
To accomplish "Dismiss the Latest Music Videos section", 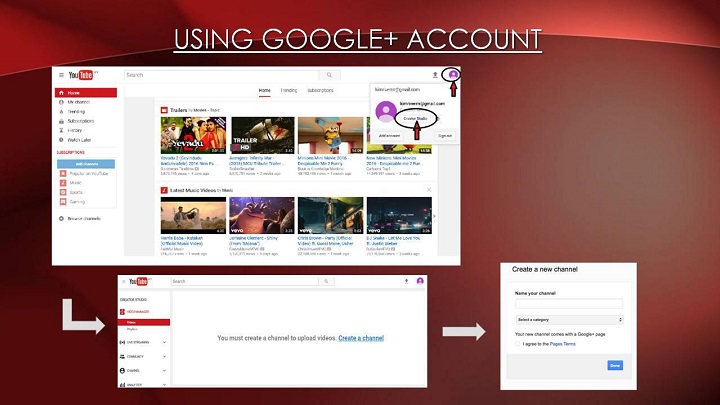I will coord(429,190).
